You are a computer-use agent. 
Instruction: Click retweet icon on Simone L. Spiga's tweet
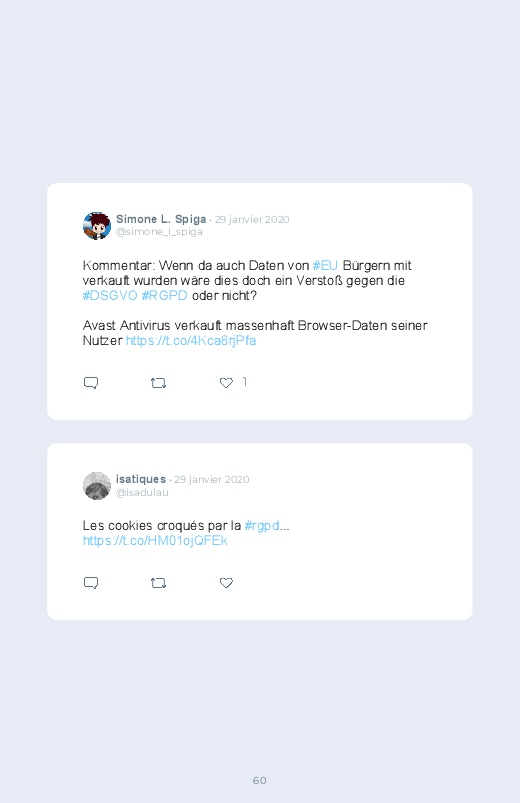158,383
